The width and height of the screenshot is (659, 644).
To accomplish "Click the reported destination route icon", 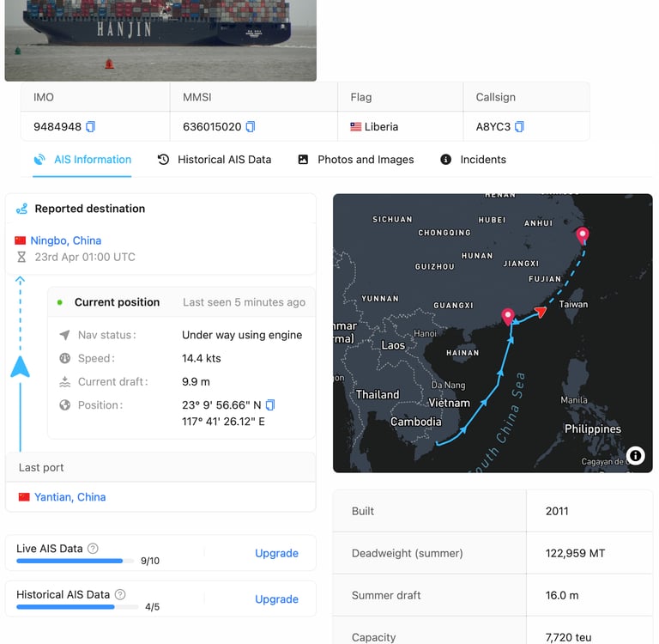I will [x=21, y=209].
